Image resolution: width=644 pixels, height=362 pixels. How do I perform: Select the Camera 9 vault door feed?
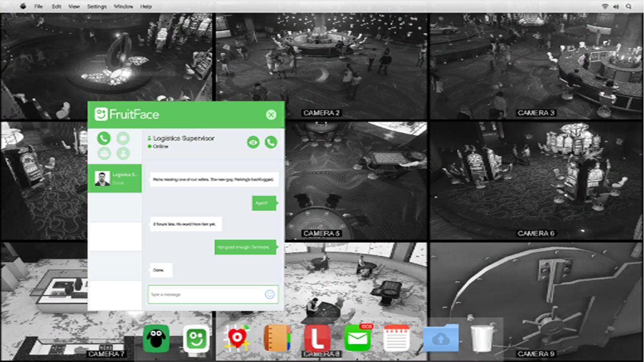click(x=536, y=302)
